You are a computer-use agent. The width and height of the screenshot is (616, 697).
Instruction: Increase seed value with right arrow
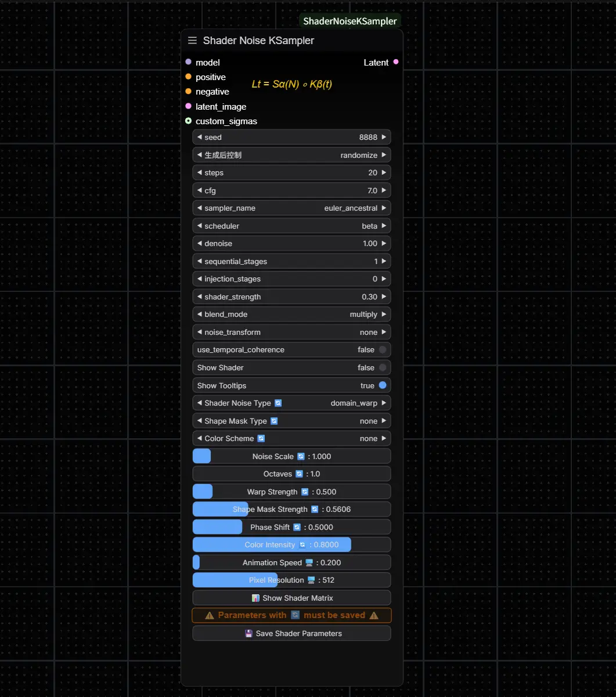click(x=384, y=138)
